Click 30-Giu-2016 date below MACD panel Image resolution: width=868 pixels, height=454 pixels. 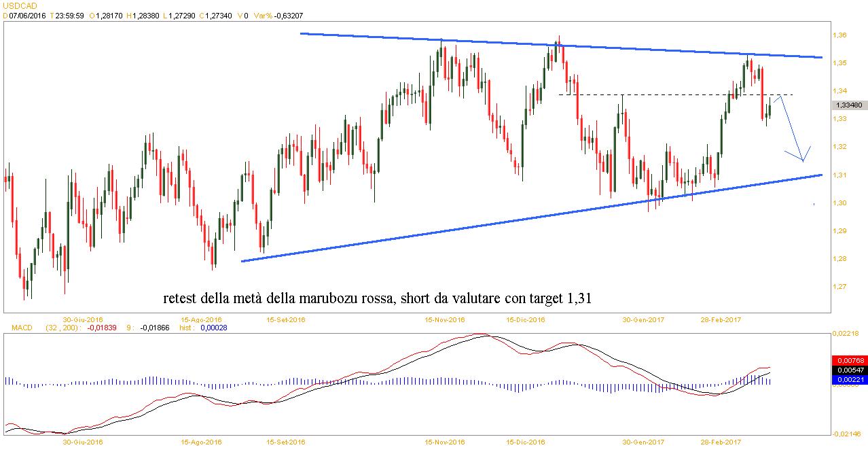tap(83, 442)
